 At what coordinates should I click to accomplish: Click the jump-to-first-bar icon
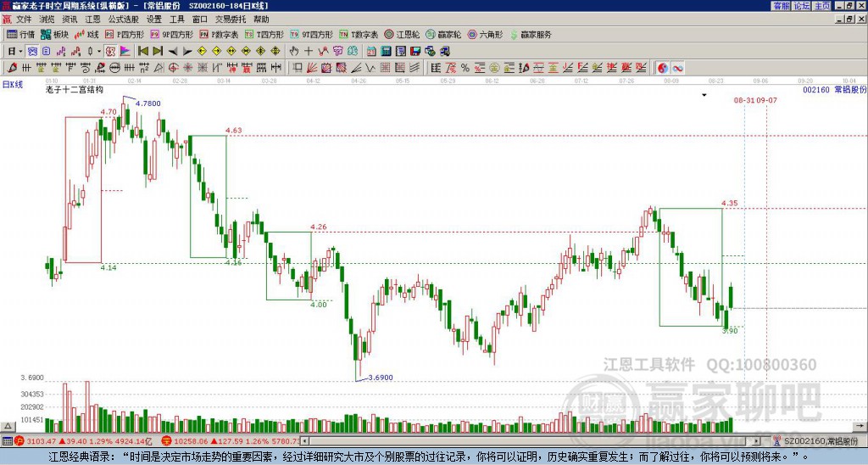point(143,52)
